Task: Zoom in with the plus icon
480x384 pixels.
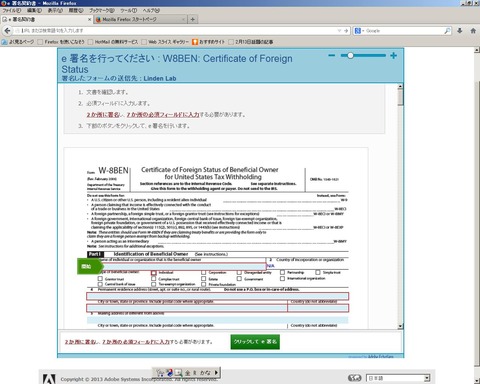Action: point(393,55)
